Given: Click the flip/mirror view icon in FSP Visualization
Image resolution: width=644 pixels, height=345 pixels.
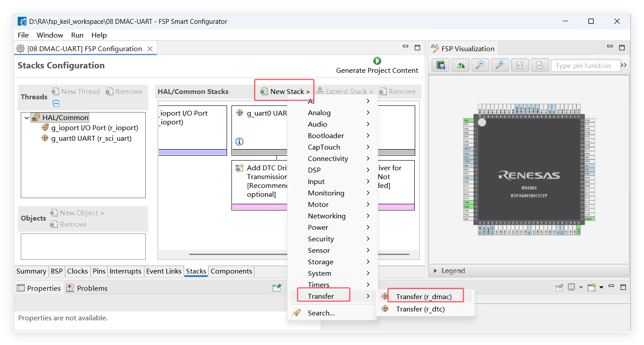Looking at the screenshot, I should click(461, 65).
